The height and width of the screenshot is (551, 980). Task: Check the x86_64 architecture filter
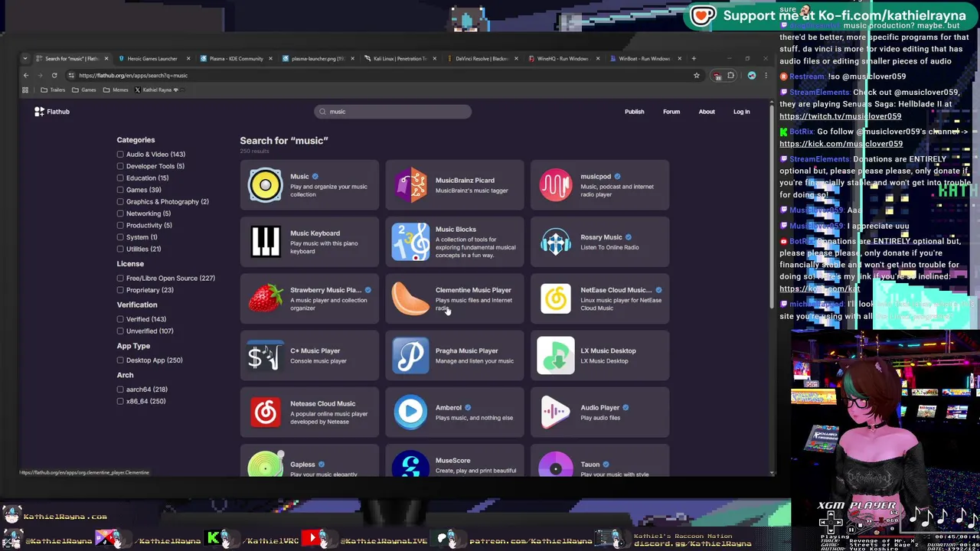(120, 401)
